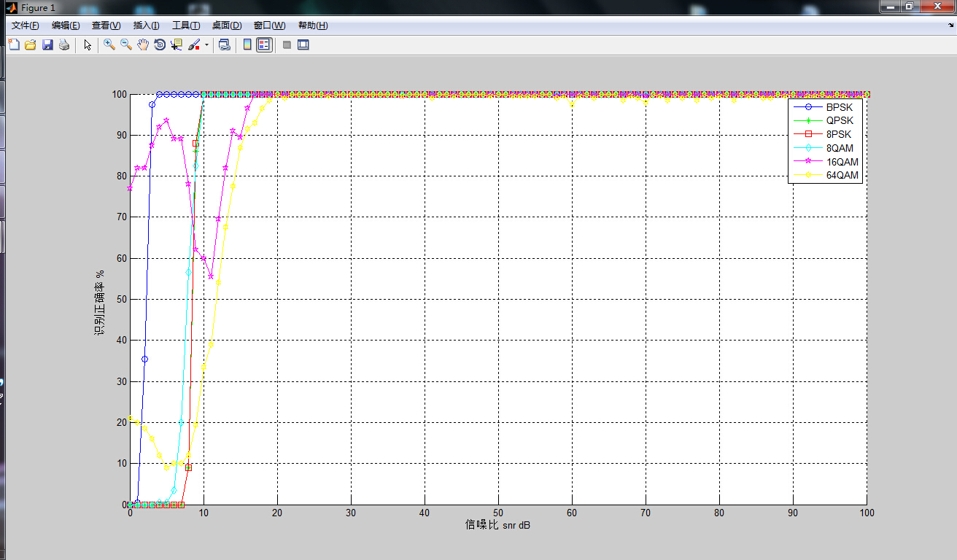Open the 窗口(W) menu

click(269, 26)
